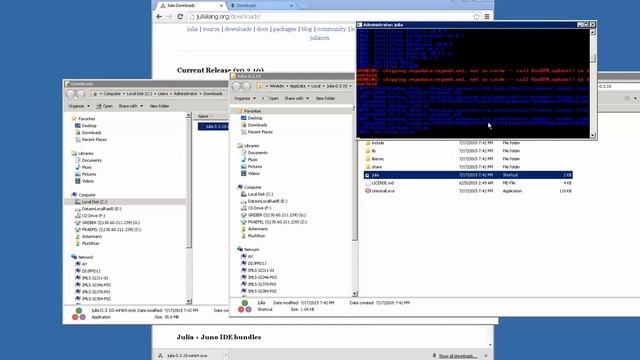Open the Organize dropdown in Downloads window
Image resolution: width=640 pixels, height=360 pixels.
(78, 106)
